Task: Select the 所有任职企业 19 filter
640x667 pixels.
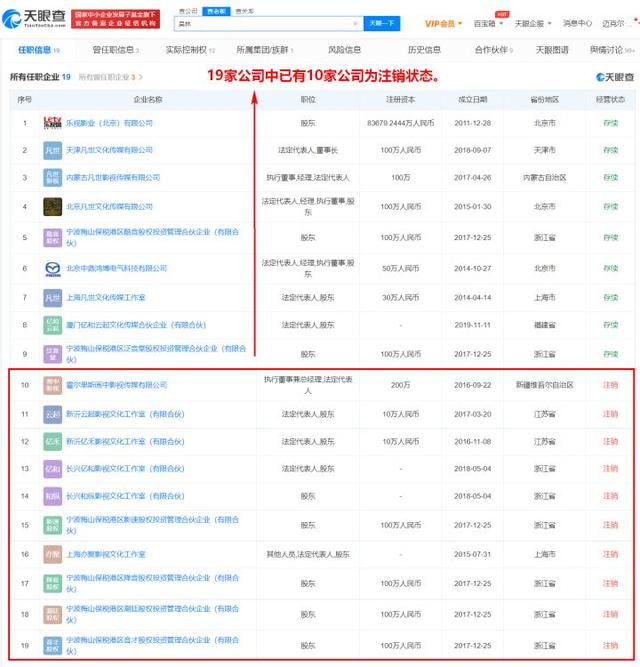Action: [x=40, y=76]
